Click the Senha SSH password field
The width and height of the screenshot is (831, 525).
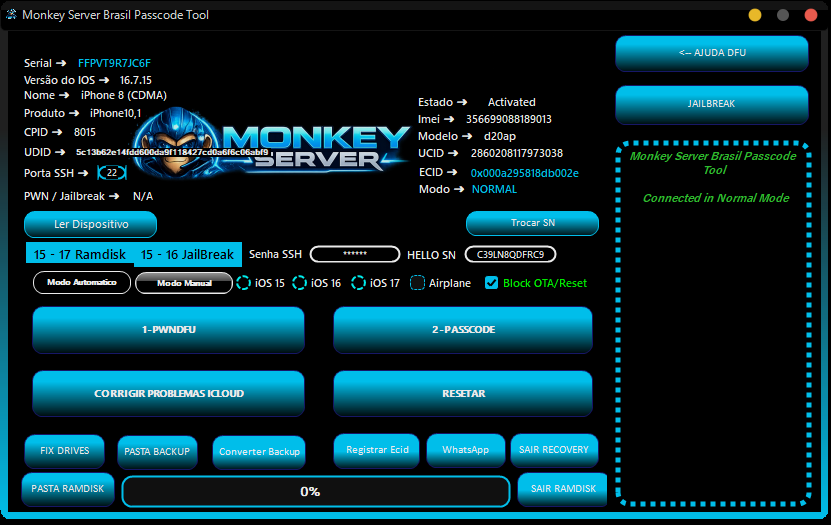[354, 254]
